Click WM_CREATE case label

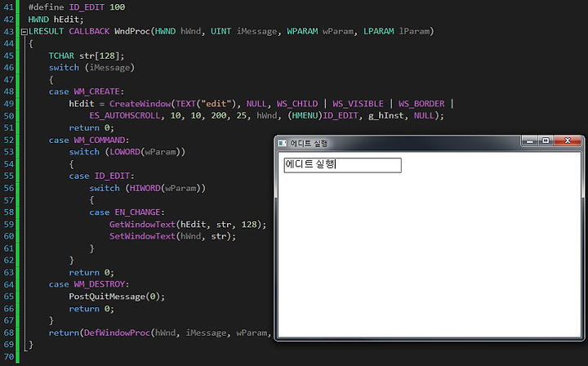pos(96,91)
